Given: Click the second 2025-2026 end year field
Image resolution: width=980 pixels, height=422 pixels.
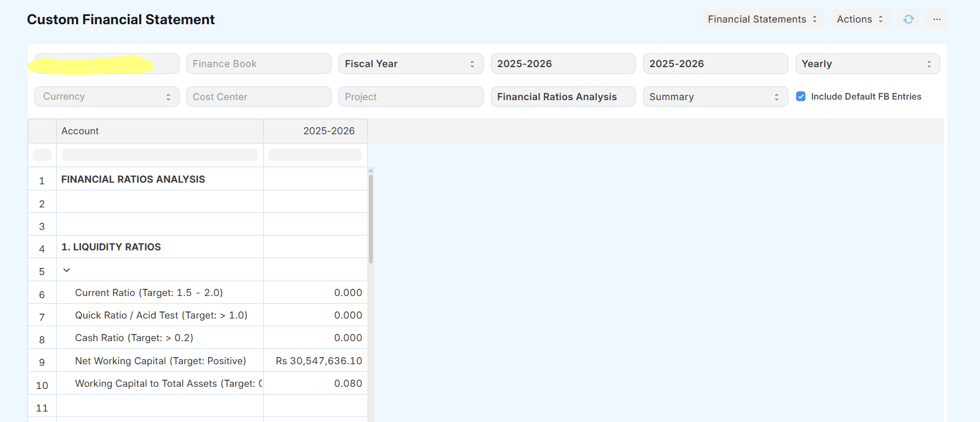Looking at the screenshot, I should 715,64.
